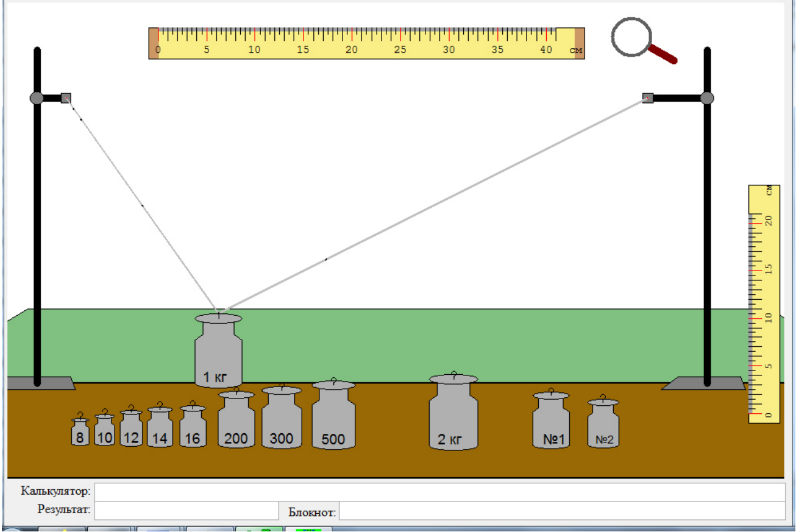Pick the 8 gram weight
This screenshot has height=532, width=796.
coord(80,429)
